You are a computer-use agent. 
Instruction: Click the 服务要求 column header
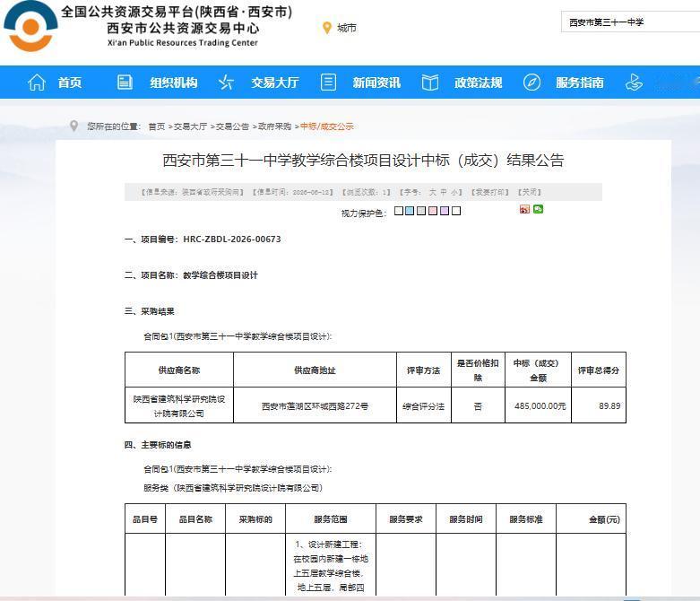click(406, 519)
